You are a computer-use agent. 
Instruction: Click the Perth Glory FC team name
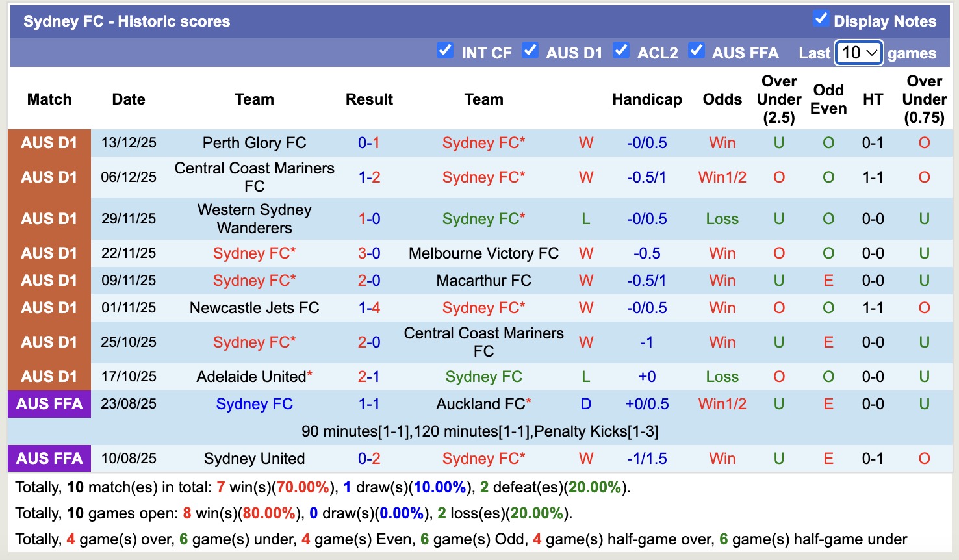[254, 142]
